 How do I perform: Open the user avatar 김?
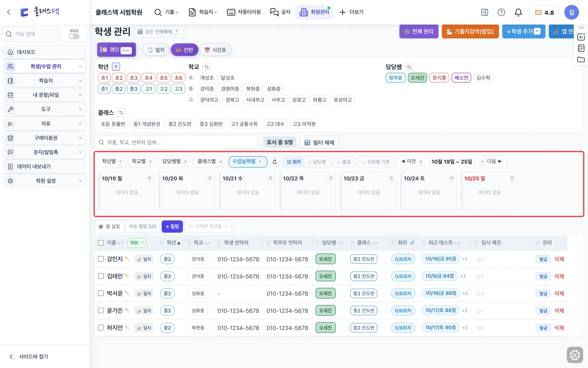click(x=571, y=13)
